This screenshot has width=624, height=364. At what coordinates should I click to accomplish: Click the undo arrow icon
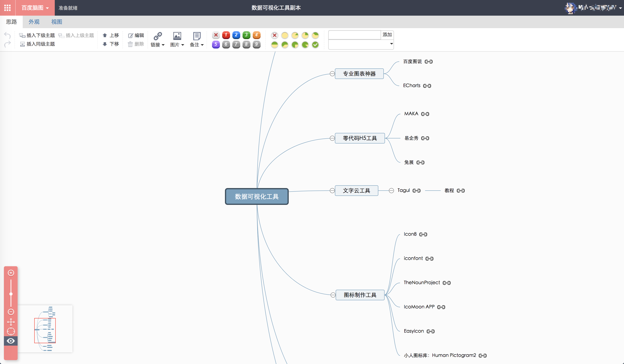pos(7,35)
